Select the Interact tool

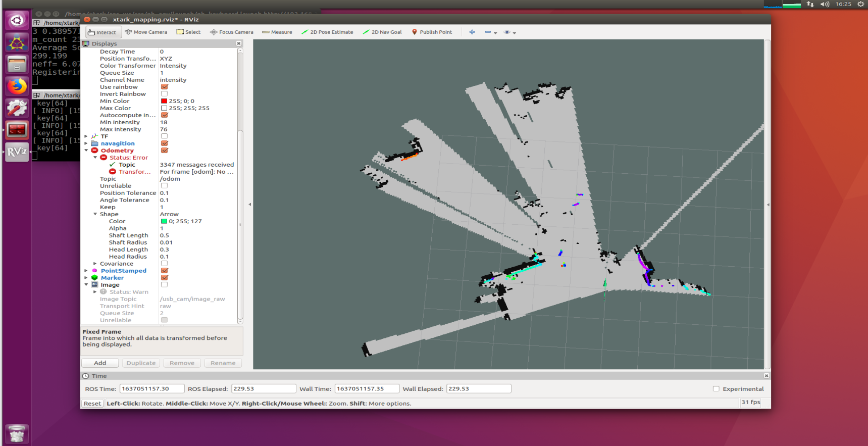[103, 32]
